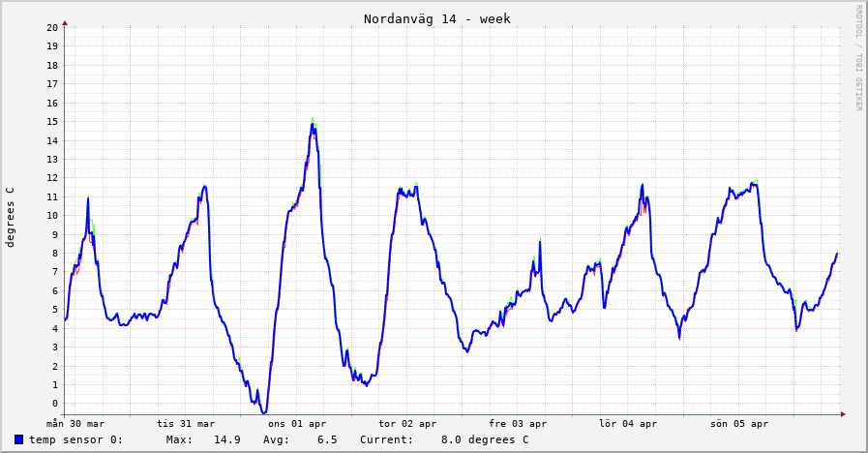
Task: Select the 'ons 01 apr' date label
Action: 297,424
